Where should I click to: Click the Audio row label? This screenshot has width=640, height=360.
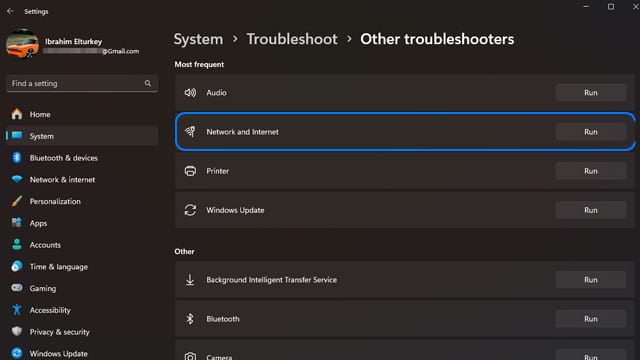coord(216,93)
